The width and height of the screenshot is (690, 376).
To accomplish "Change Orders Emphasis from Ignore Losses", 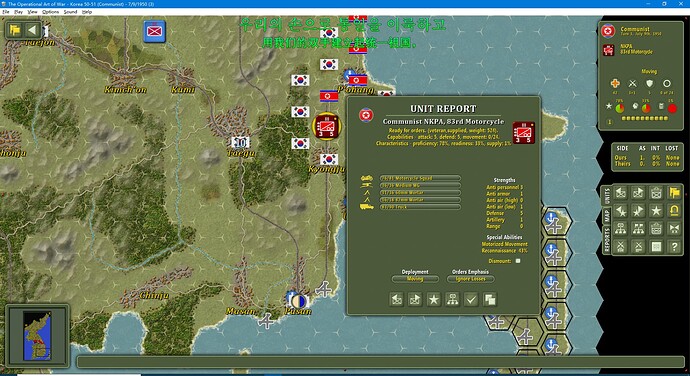I will (x=470, y=279).
